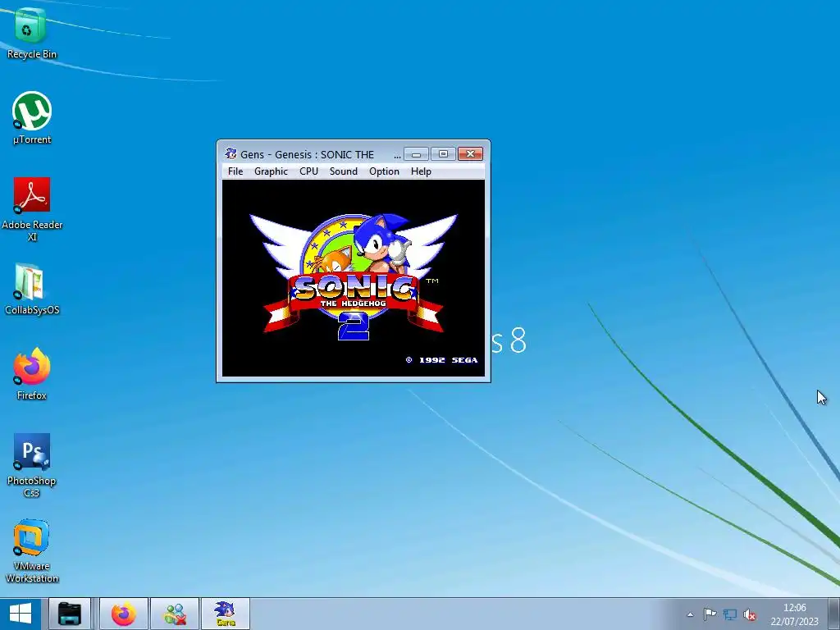840x630 pixels.
Task: Open the Graphic menu in Gens
Action: click(271, 171)
